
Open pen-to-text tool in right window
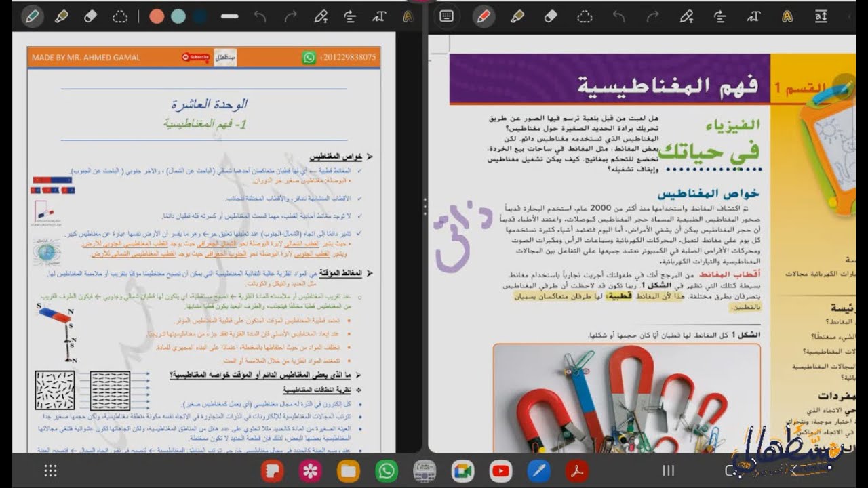[x=686, y=16]
